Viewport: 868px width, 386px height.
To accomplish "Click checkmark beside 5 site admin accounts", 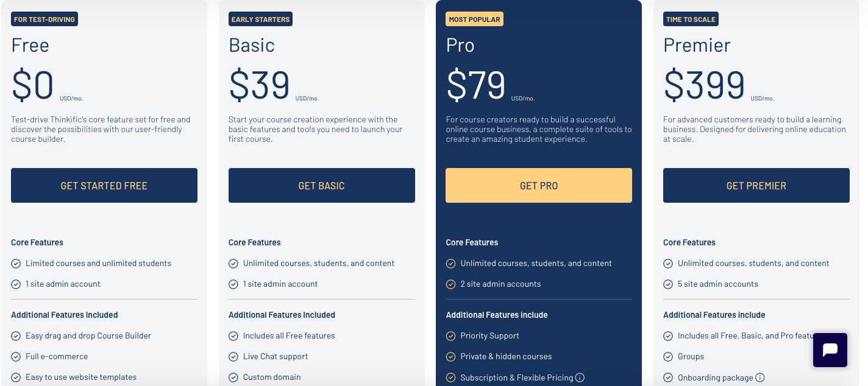I will (668, 284).
